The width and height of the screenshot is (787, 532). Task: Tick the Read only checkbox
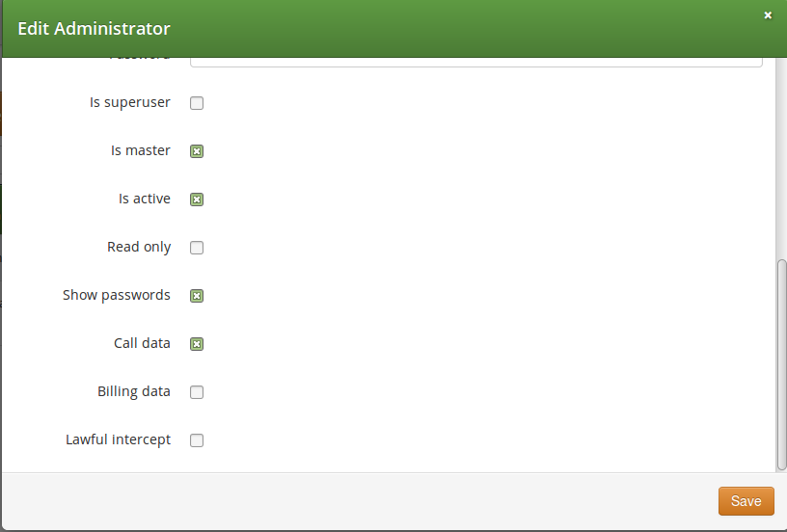point(197,248)
